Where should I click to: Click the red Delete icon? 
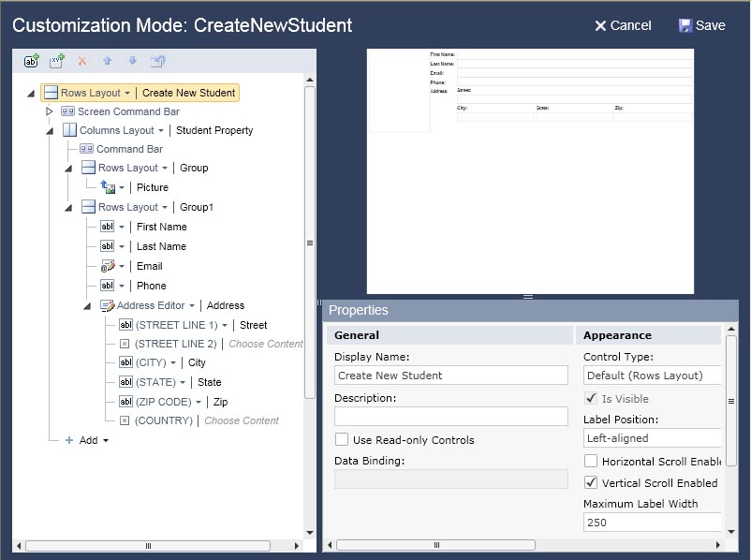tap(82, 61)
